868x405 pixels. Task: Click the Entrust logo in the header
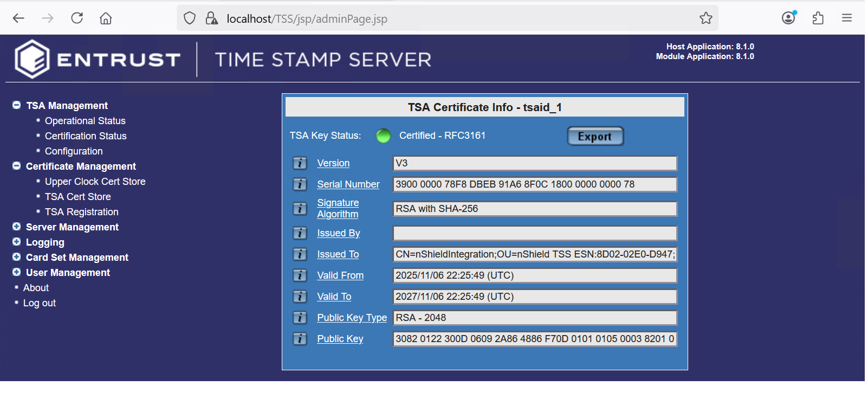point(98,59)
